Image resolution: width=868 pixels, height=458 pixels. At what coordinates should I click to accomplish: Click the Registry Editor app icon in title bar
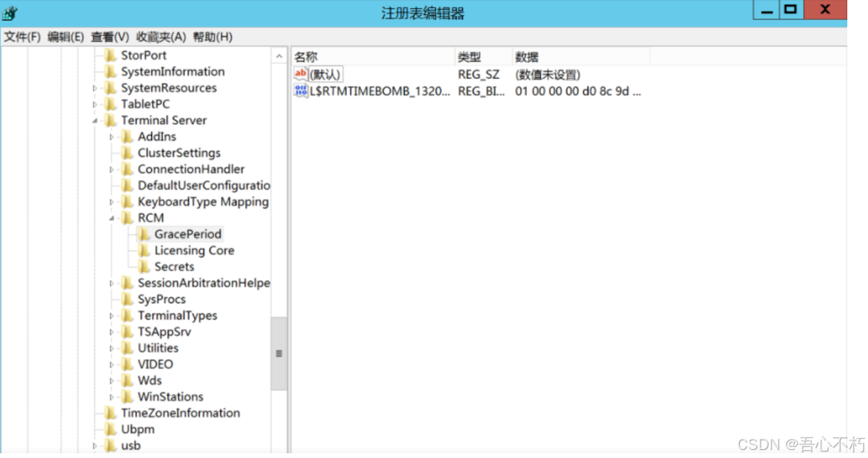[10, 13]
